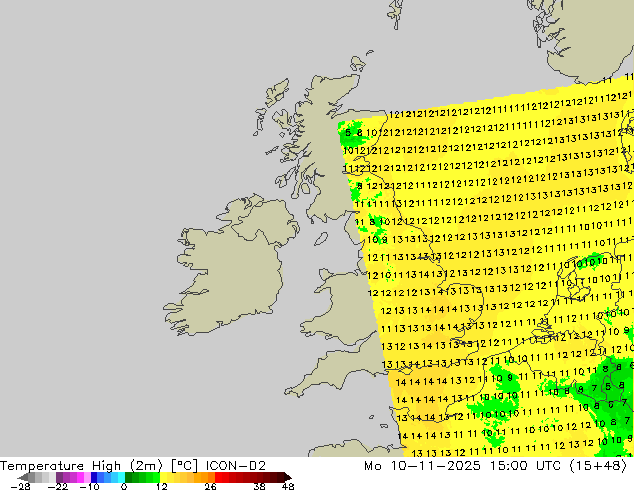Click the '0' legend label
The image size is (634, 490).
(124, 486)
